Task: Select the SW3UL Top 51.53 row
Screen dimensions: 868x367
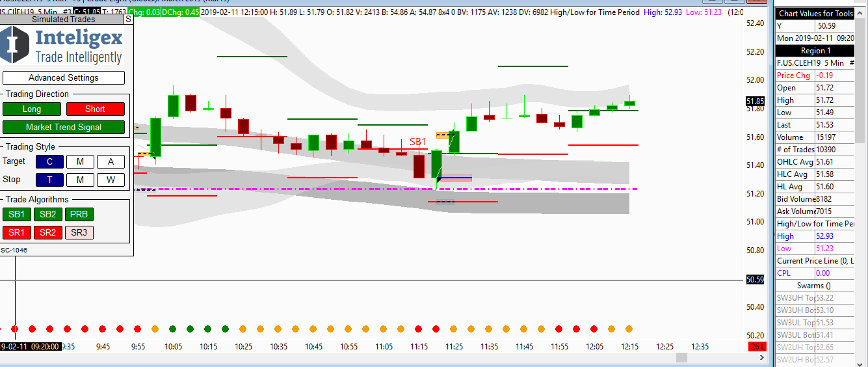Action: (x=815, y=323)
